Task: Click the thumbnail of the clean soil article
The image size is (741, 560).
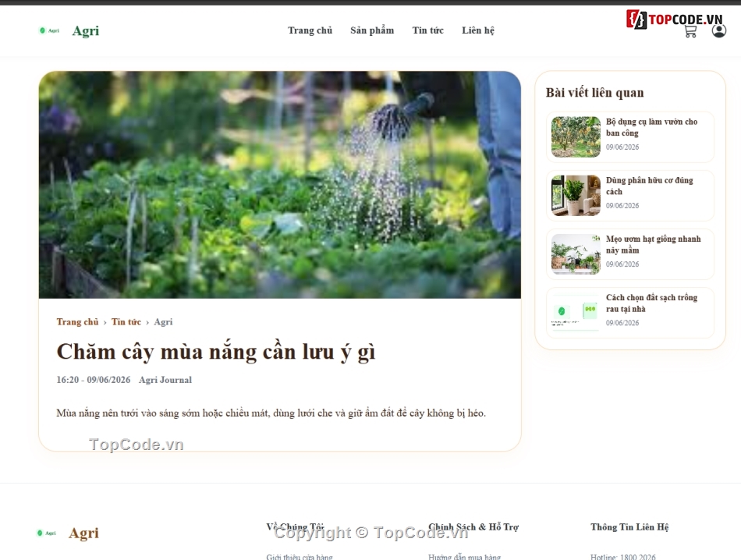Action: click(x=576, y=313)
